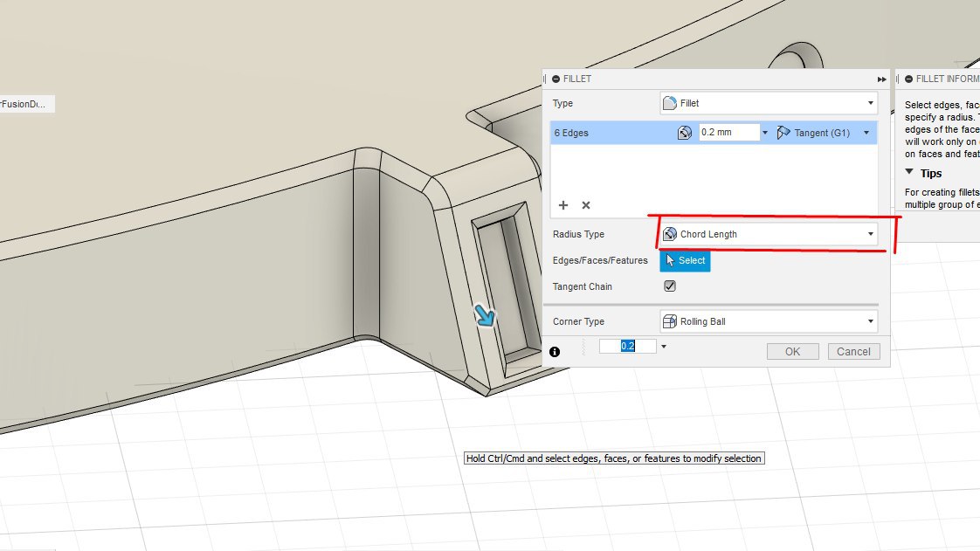Image resolution: width=980 pixels, height=551 pixels.
Task: Click the Fillet type icon in Type field
Action: 669,103
